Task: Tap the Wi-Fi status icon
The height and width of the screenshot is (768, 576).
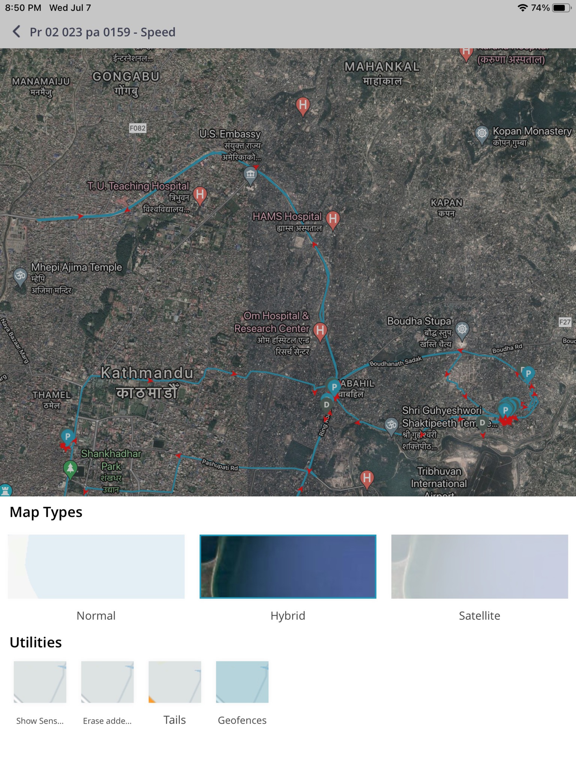Action: click(522, 8)
